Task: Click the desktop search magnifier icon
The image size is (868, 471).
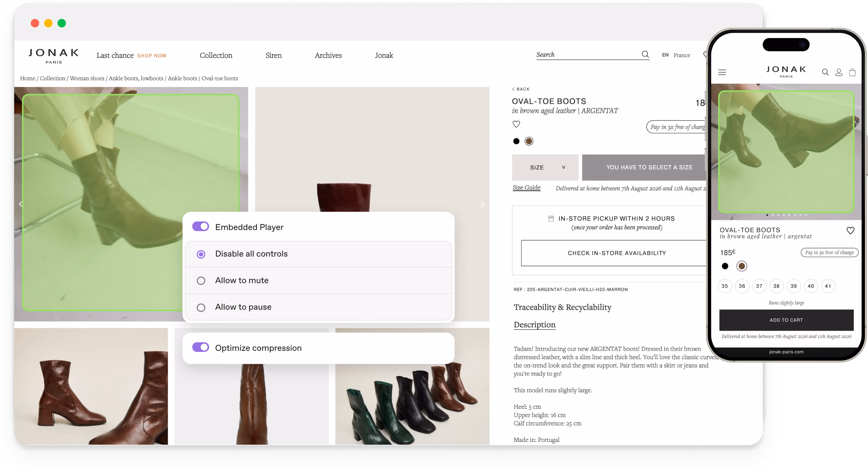Action: 645,54
